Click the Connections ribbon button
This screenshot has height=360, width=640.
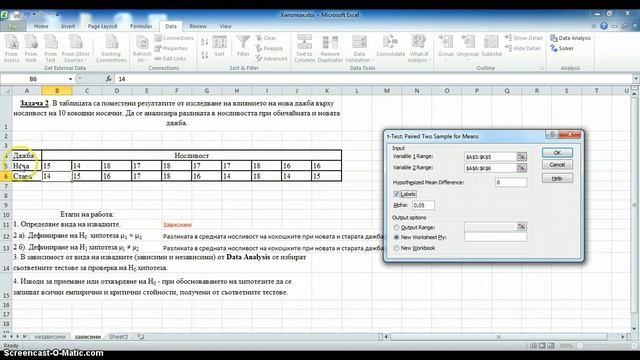(x=174, y=38)
